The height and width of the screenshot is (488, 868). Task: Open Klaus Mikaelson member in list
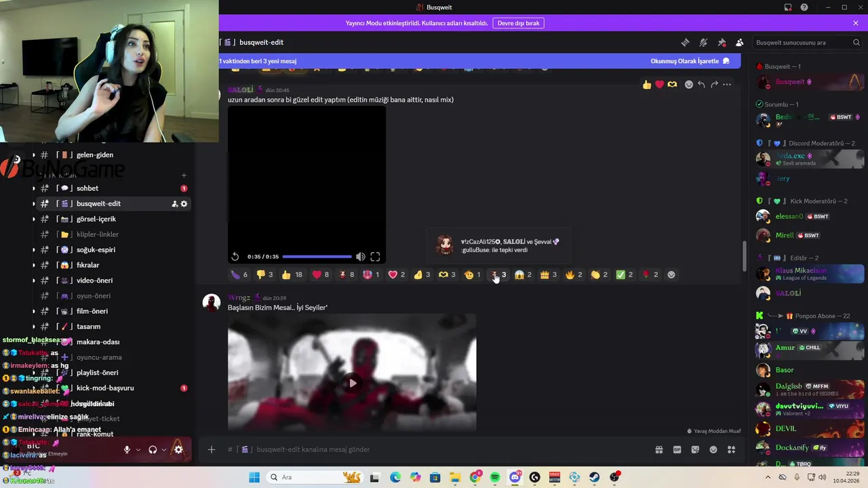(808, 274)
